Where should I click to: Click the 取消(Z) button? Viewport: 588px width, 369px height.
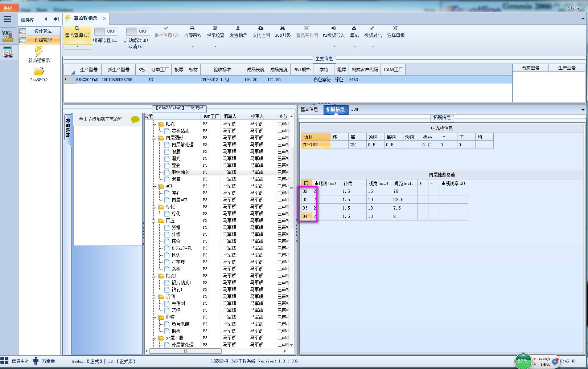[136, 46]
